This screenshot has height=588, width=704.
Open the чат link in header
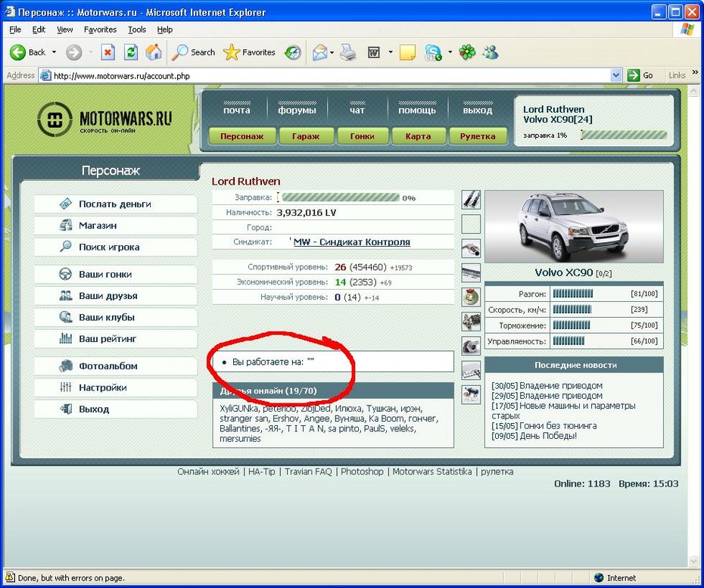(357, 110)
